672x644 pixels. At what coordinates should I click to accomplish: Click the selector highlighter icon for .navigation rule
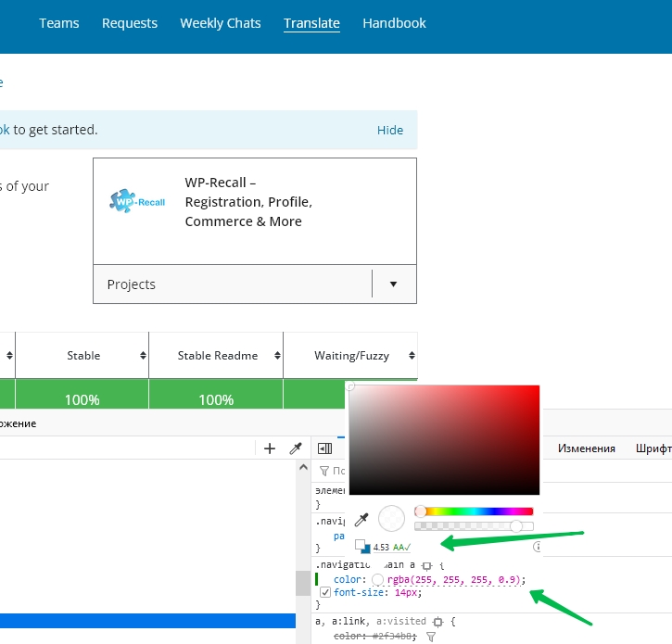coord(427,564)
